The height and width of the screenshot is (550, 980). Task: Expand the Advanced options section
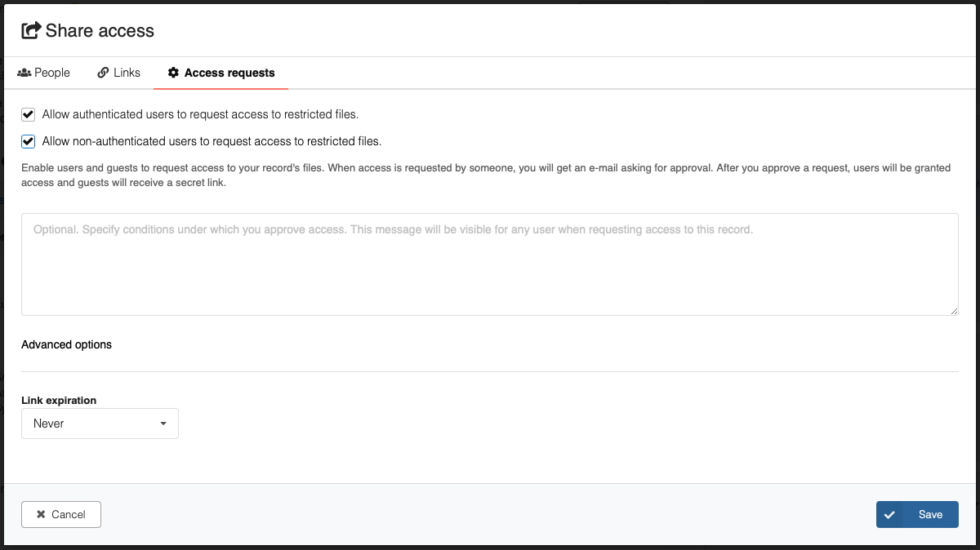click(67, 344)
